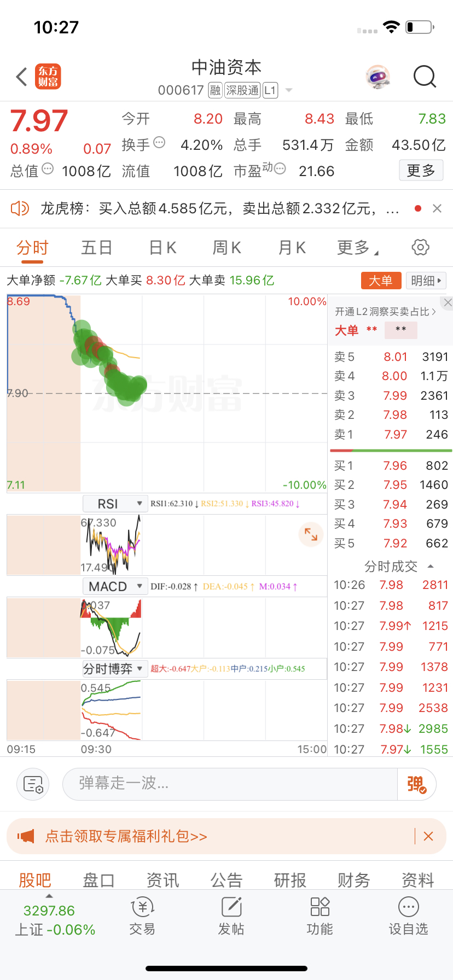Open the 发帖 post icon

[231, 916]
